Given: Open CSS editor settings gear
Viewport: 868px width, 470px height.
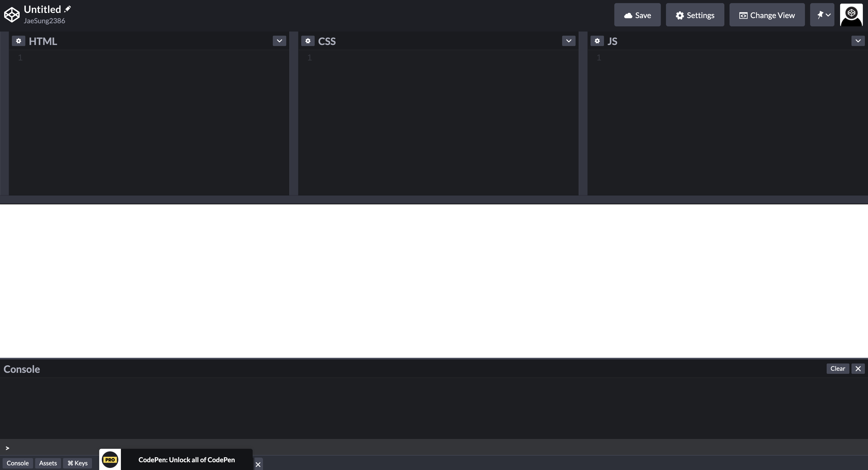Looking at the screenshot, I should point(308,41).
